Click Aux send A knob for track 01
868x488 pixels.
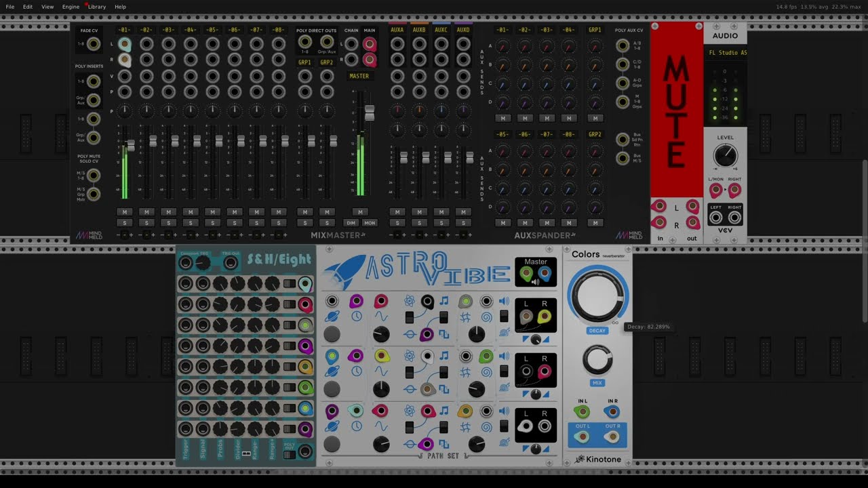click(x=502, y=47)
